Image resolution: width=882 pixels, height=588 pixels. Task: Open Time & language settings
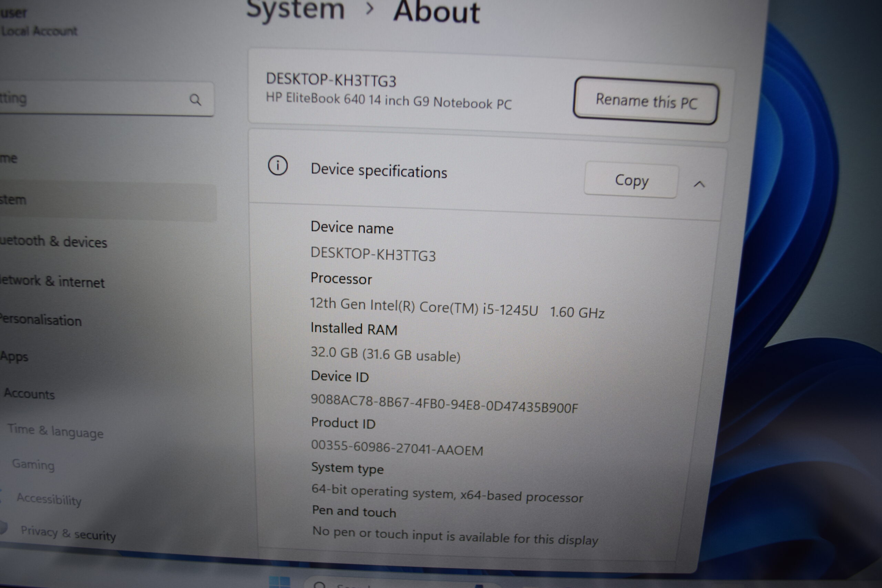(55, 431)
